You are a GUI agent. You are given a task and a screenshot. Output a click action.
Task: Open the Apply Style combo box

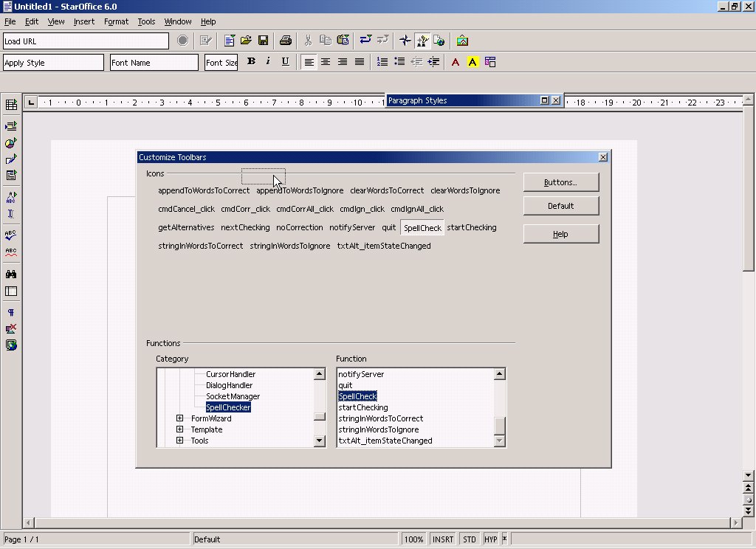tap(53, 63)
